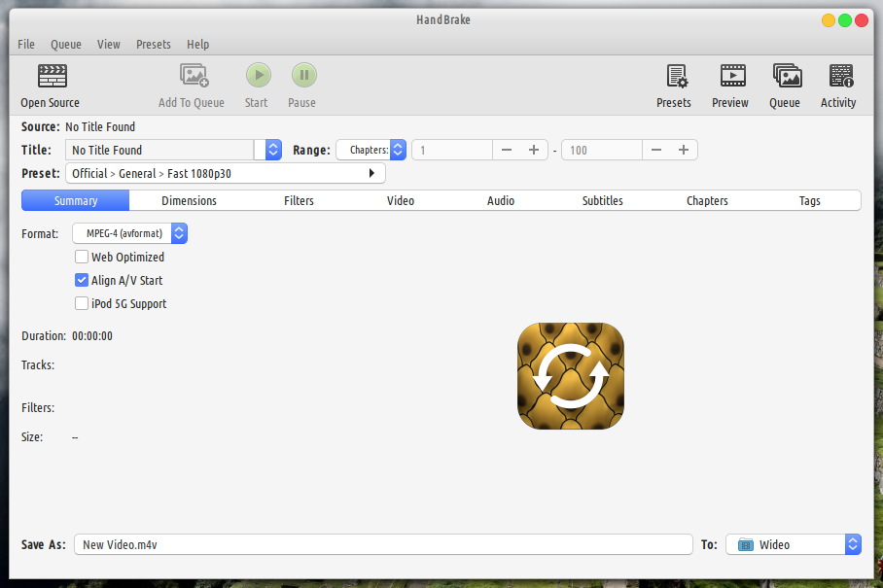
Task: Show the Queue icon in toolbar
Action: coord(787,76)
